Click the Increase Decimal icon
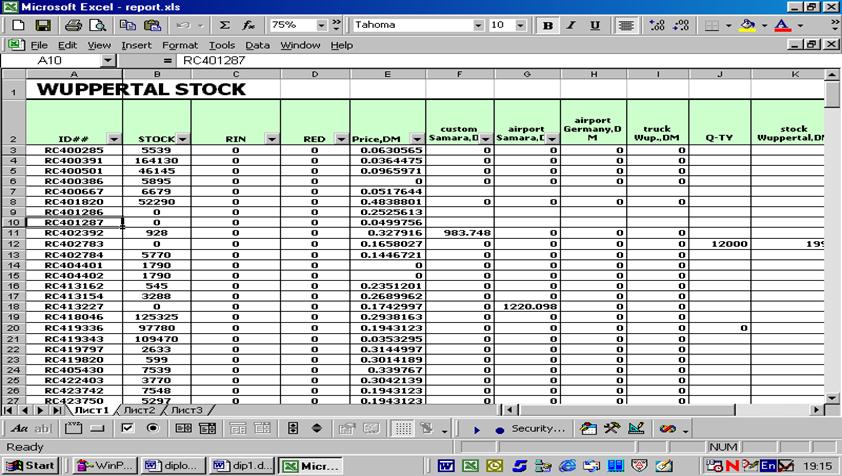The height and width of the screenshot is (476, 842). (657, 25)
